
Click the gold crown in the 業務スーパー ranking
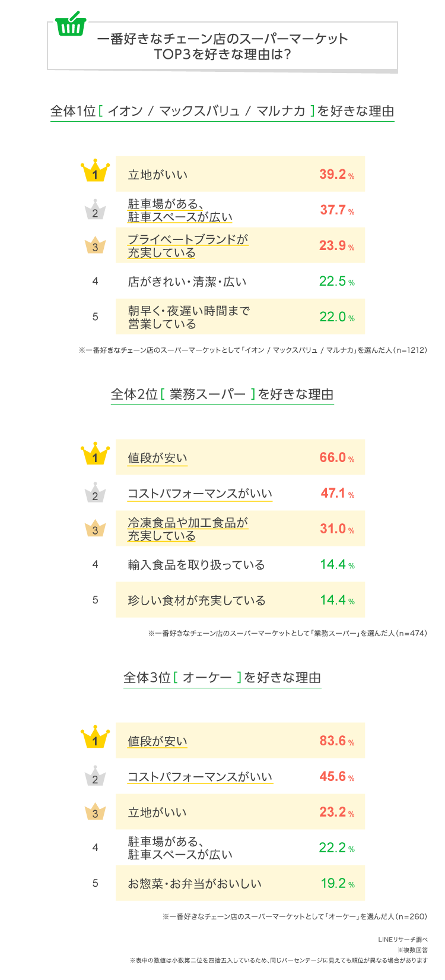coord(95,454)
